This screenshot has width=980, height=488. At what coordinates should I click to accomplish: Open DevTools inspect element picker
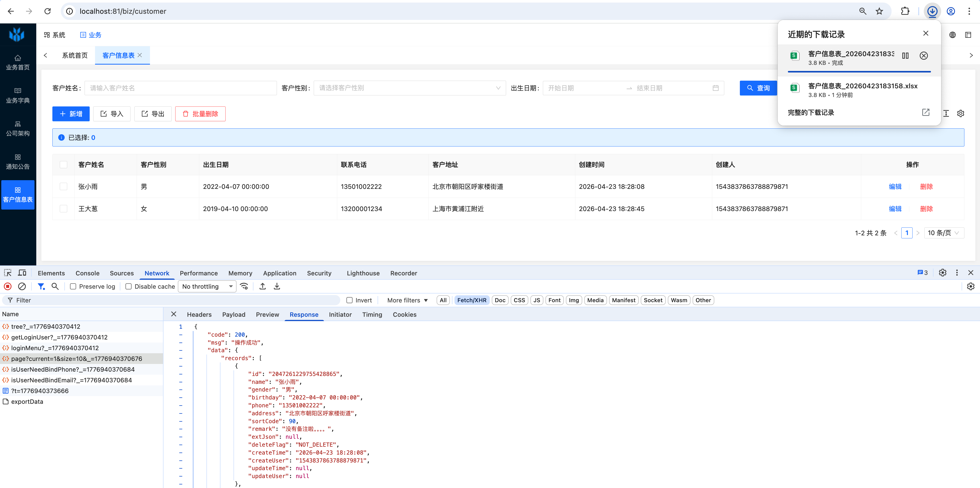coord(8,273)
